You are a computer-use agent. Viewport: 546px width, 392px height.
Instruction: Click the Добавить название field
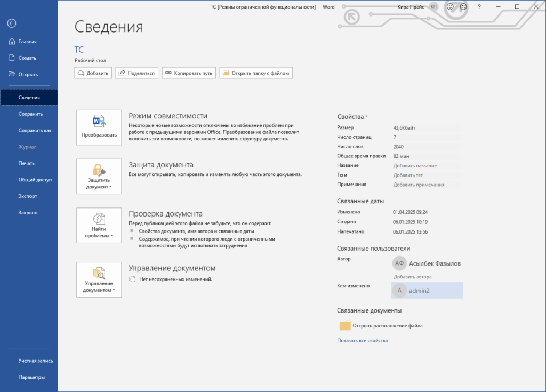415,166
